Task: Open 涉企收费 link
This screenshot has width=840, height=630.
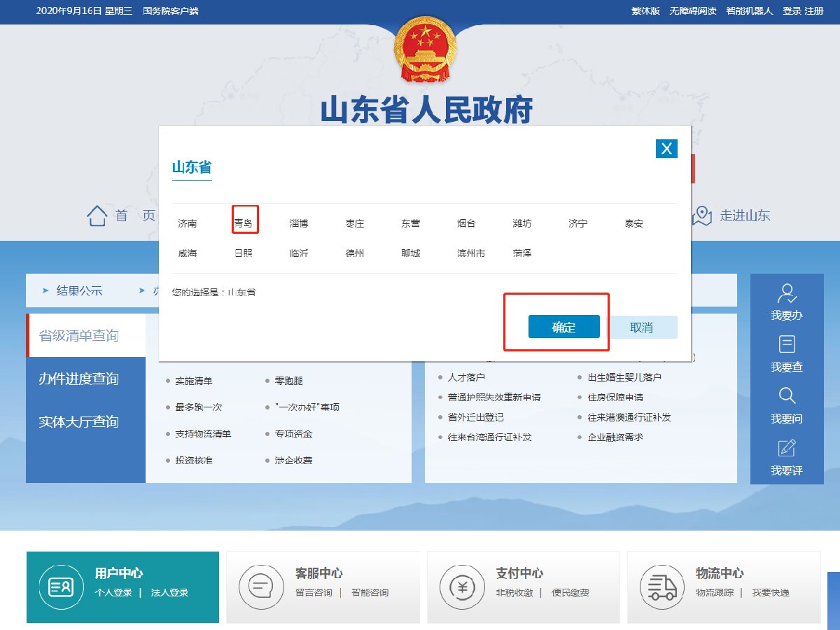Action: (293, 461)
